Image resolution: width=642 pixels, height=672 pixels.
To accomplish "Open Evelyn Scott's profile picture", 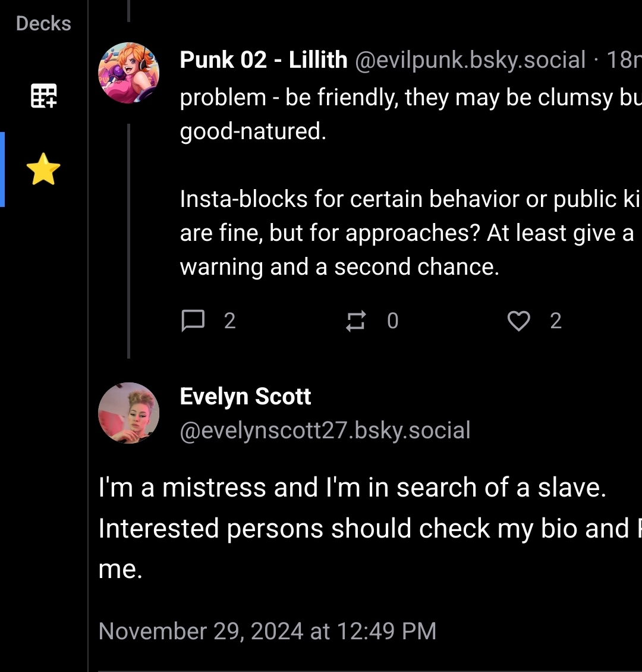I will coord(128,413).
